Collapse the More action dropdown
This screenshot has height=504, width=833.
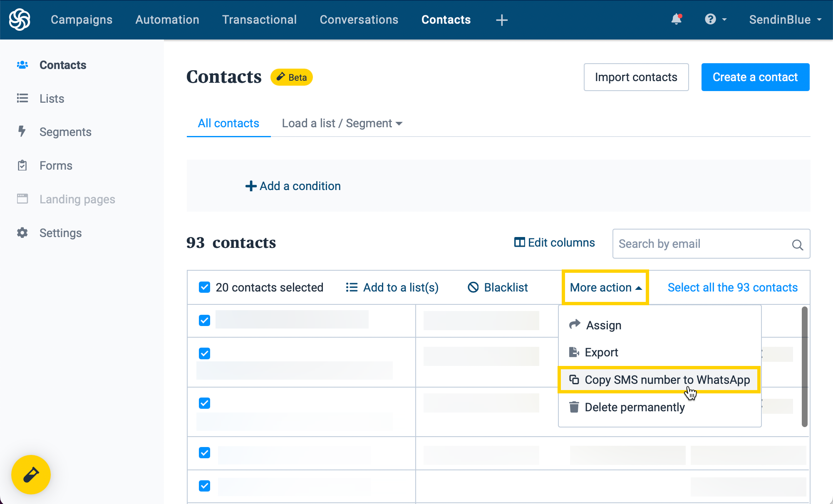pyautogui.click(x=605, y=287)
